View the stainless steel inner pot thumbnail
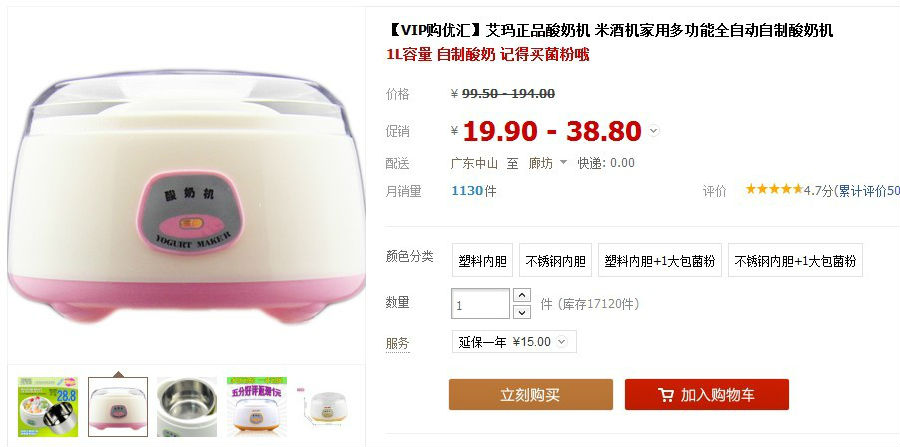Screen dimensions: 900x447 [187, 406]
